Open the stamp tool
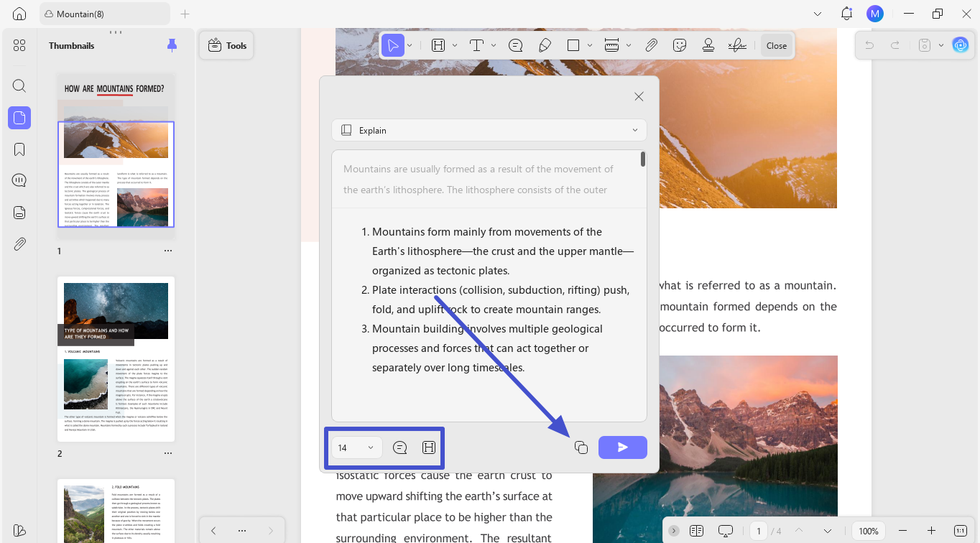The height and width of the screenshot is (543, 980). point(708,45)
